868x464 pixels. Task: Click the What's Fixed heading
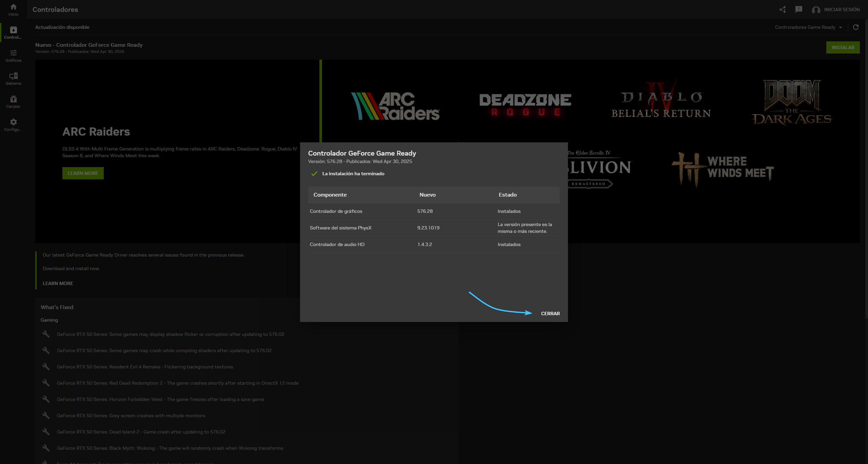tap(57, 307)
